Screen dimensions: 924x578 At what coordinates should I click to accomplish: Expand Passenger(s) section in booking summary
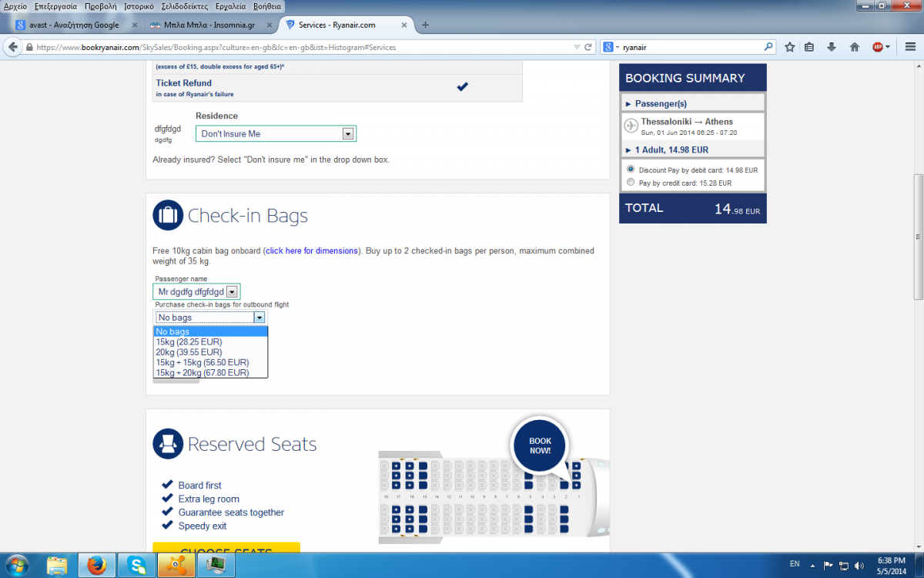(693, 103)
